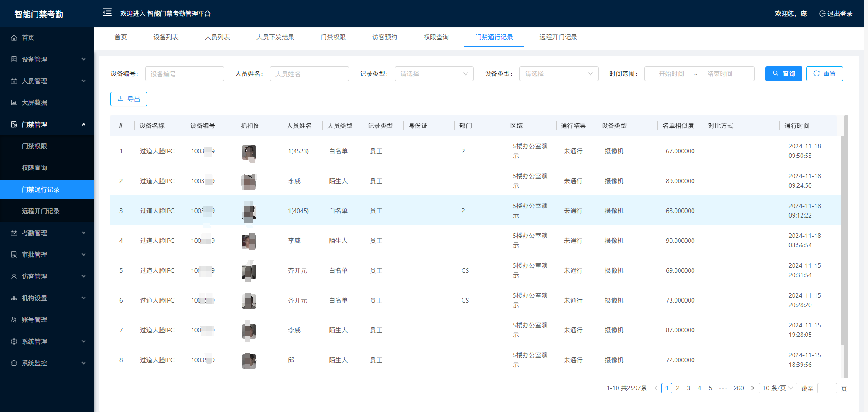Open the ellipsis to jump several pages ahead
The height and width of the screenshot is (412, 868).
coord(723,388)
